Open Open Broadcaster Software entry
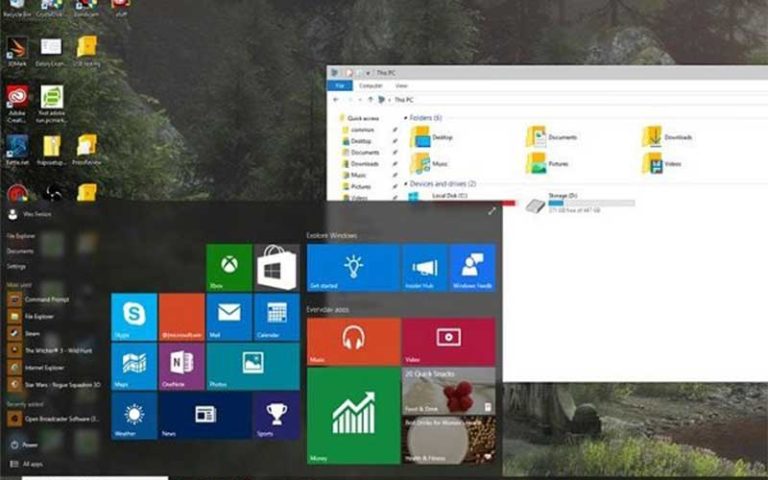Viewport: 768px width, 480px height. pyautogui.click(x=53, y=419)
